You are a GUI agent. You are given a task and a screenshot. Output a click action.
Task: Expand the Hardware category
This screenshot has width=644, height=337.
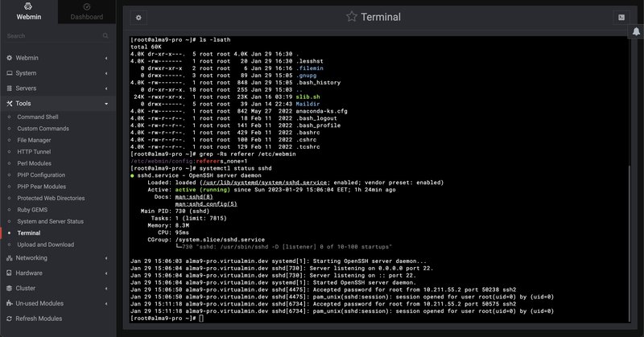click(x=56, y=273)
